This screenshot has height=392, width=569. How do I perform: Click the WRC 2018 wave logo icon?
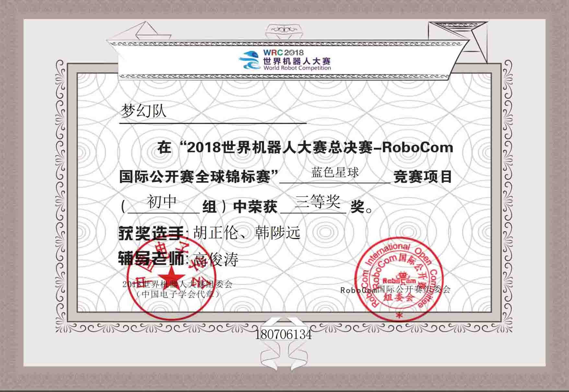click(x=250, y=60)
